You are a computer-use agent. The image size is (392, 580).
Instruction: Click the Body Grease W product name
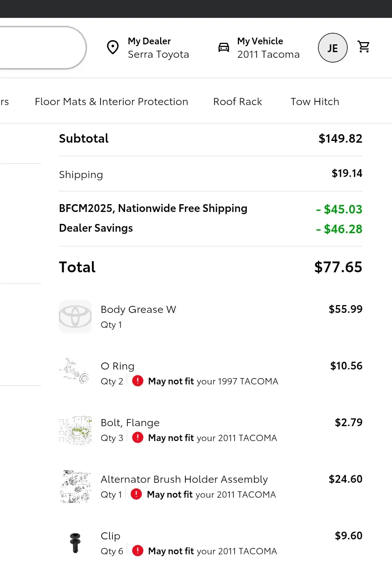(x=138, y=310)
